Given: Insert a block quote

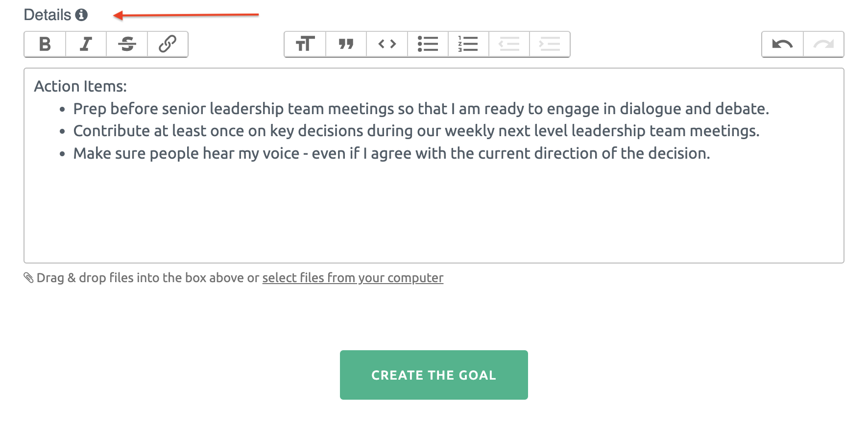Looking at the screenshot, I should point(346,44).
